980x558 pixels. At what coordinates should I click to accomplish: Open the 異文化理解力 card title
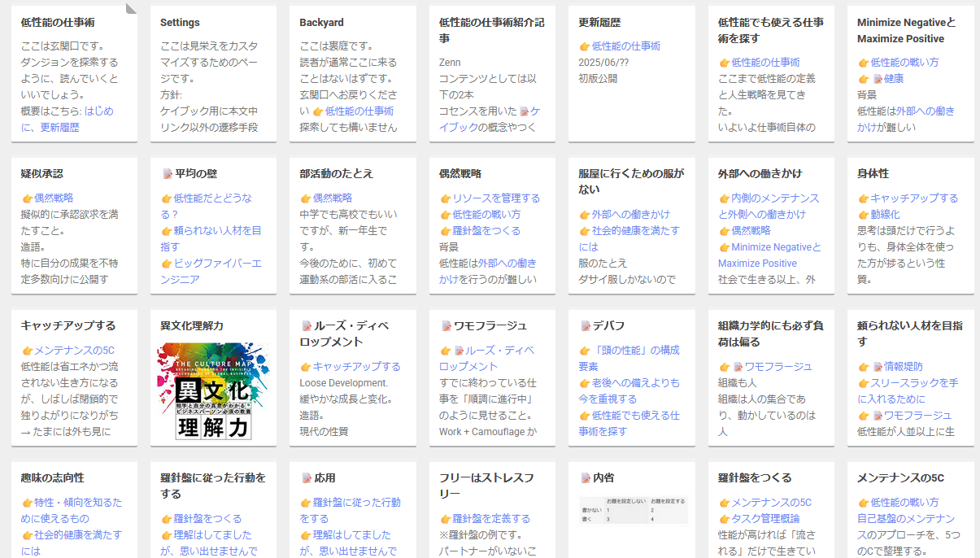click(x=192, y=325)
